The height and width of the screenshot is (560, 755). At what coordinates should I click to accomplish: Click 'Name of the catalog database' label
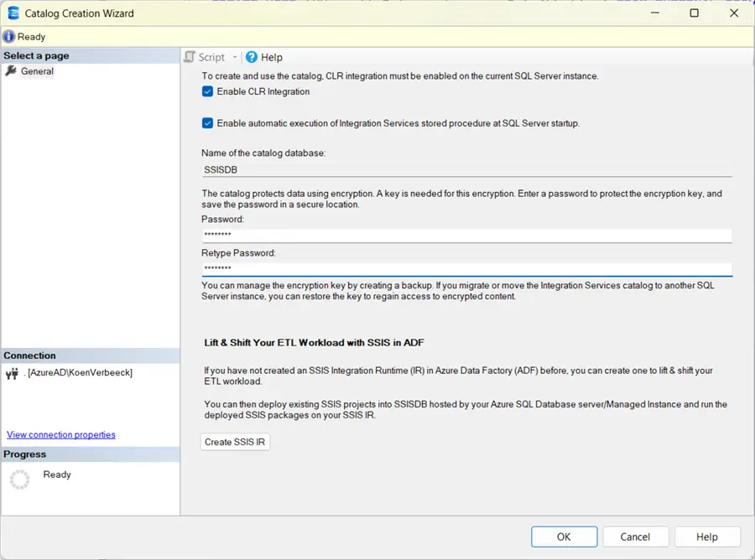pos(263,153)
